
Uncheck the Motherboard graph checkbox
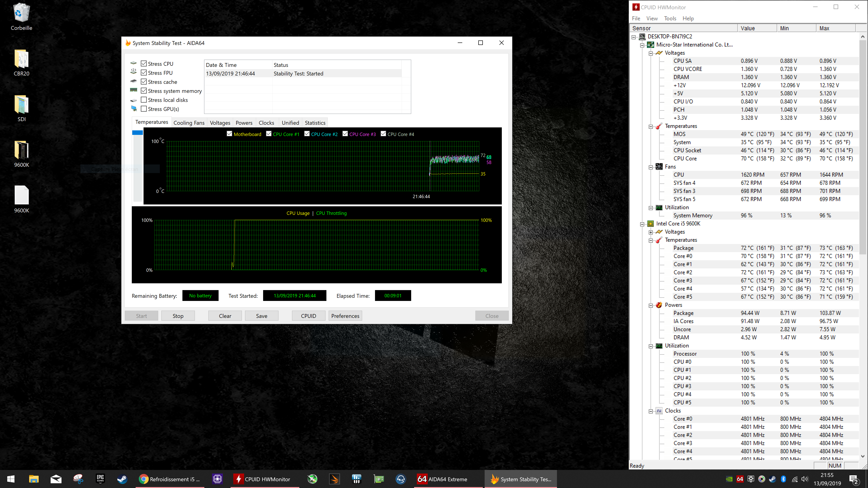click(x=229, y=134)
